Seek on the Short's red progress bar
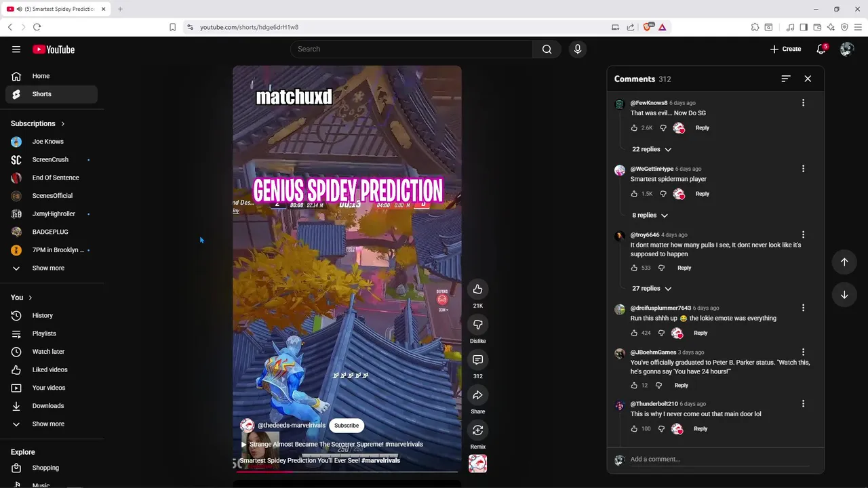The height and width of the screenshot is (488, 868). pyautogui.click(x=347, y=472)
